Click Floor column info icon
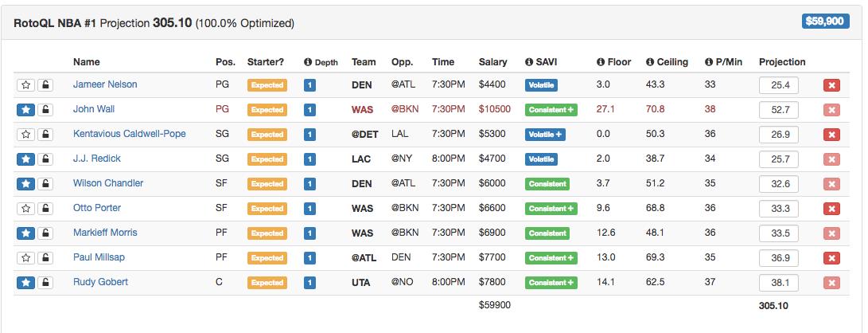The height and width of the screenshot is (333, 868). click(x=601, y=62)
